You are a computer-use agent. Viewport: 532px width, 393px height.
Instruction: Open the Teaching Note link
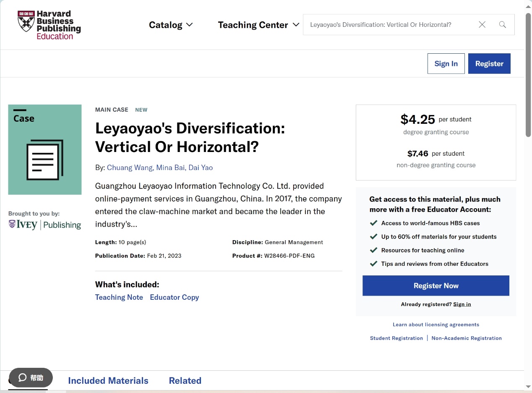click(119, 297)
